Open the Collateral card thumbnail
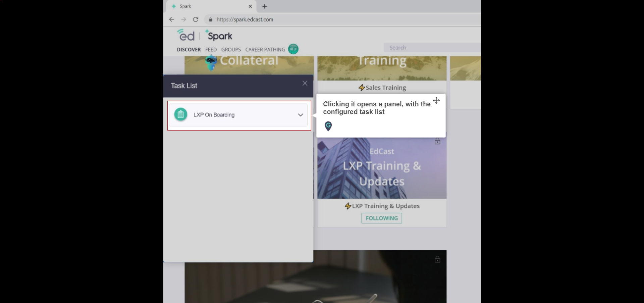The height and width of the screenshot is (303, 644). 249,65
